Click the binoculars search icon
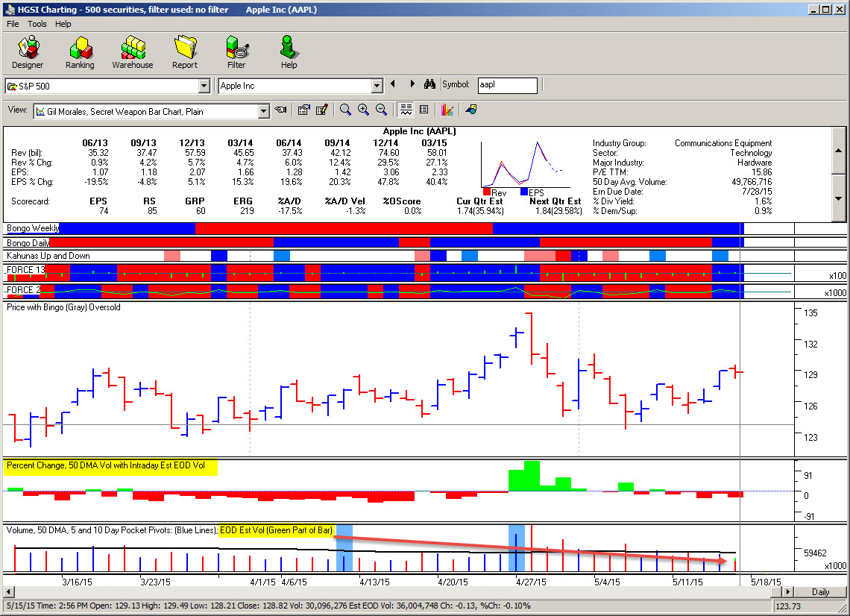Screen dimensions: 850x616 [430, 84]
